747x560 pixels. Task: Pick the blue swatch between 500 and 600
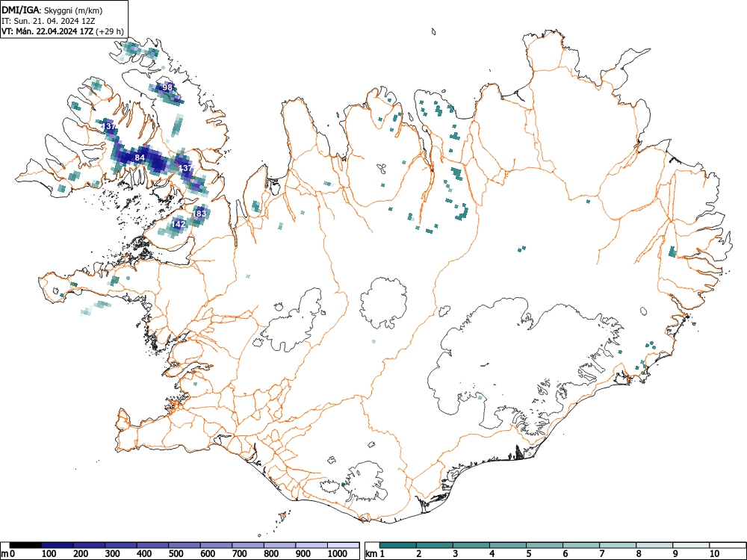[x=185, y=545]
